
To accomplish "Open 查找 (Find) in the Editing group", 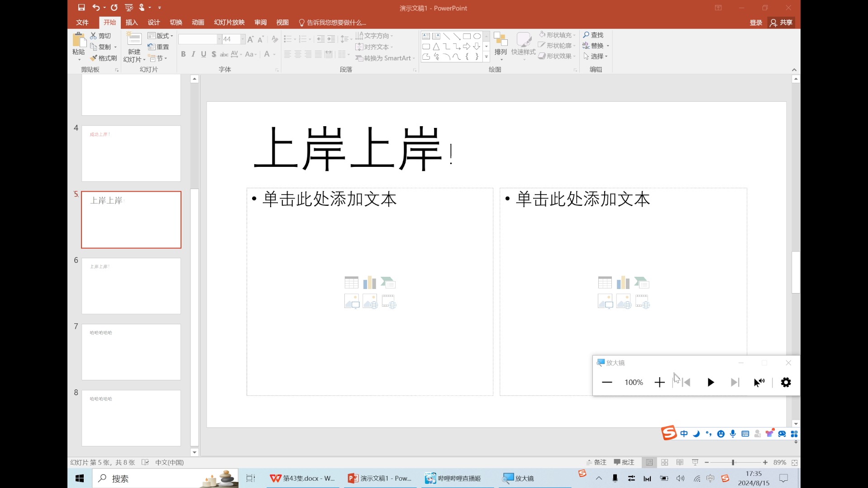I will (x=595, y=34).
